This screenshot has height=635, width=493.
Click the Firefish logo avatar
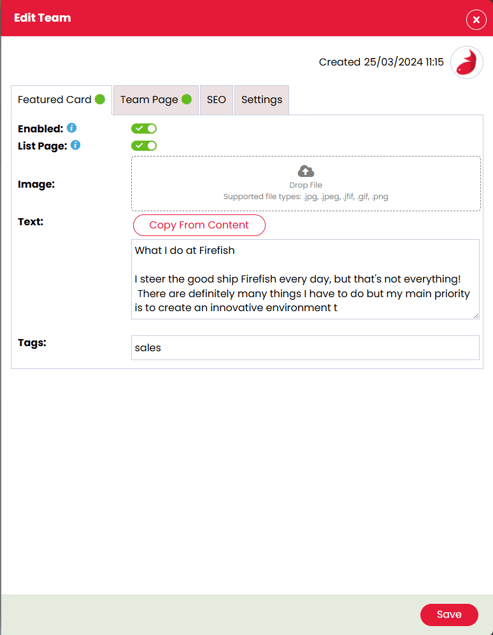pyautogui.click(x=467, y=62)
